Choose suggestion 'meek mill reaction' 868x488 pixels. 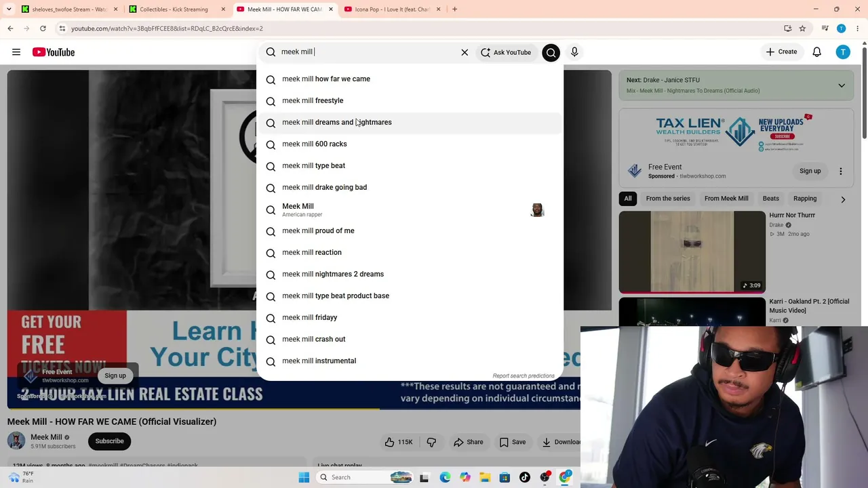[410, 253]
